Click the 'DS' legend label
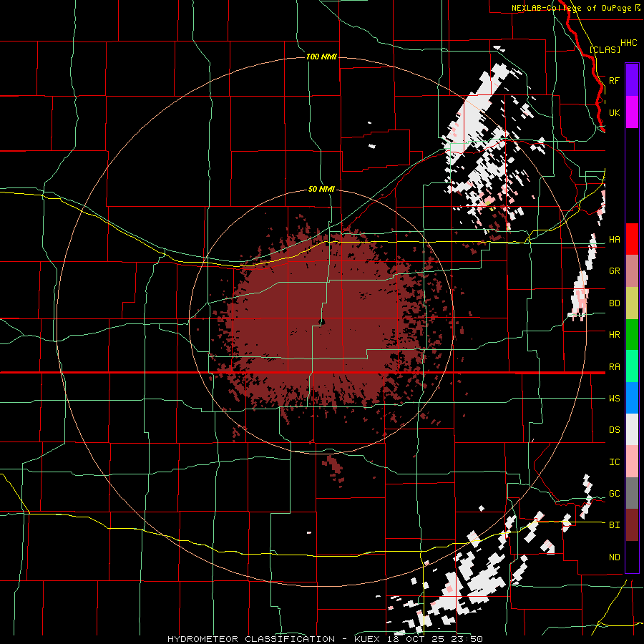 [x=614, y=429]
